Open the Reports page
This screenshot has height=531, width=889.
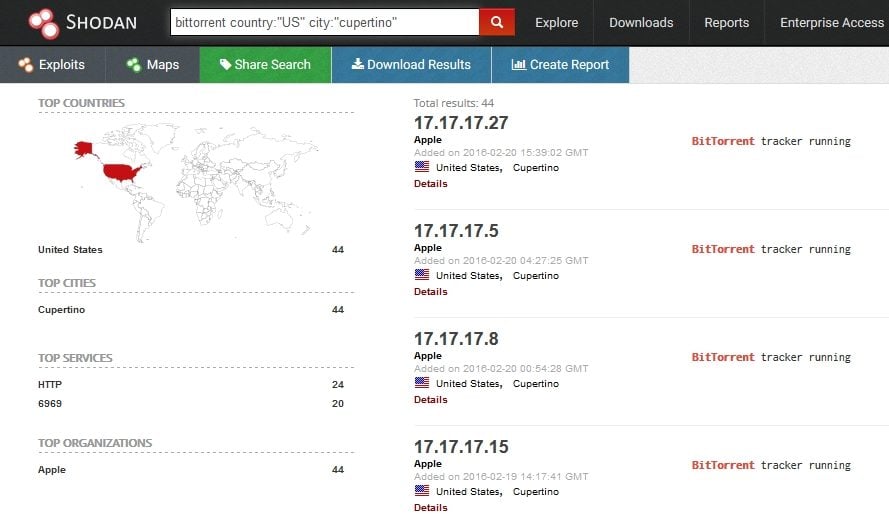pyautogui.click(x=726, y=23)
